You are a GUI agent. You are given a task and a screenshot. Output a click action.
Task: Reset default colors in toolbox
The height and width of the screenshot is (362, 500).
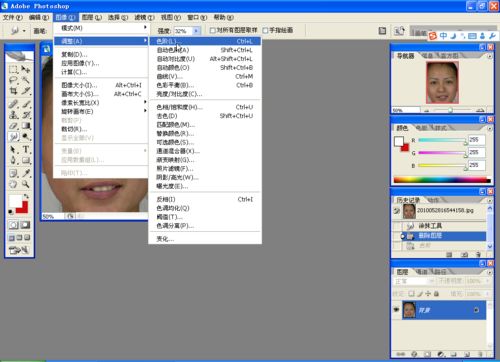pyautogui.click(x=11, y=211)
